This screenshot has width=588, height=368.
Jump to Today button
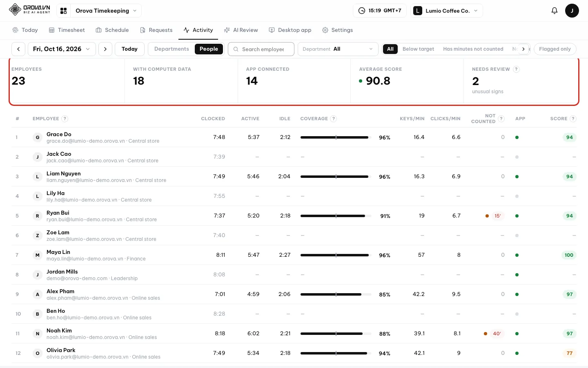(x=129, y=49)
